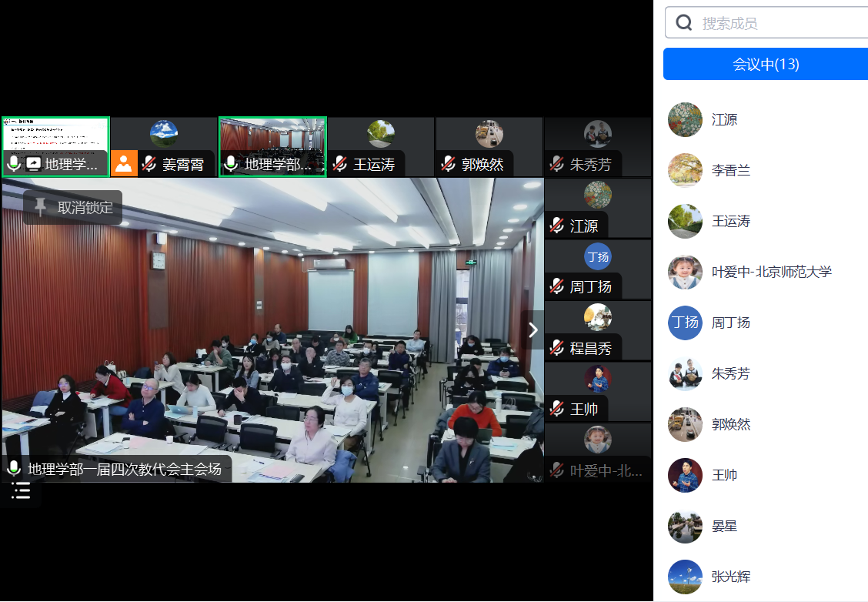
Task: Click the orange person icon beside 姜霄霄
Action: [x=124, y=164]
